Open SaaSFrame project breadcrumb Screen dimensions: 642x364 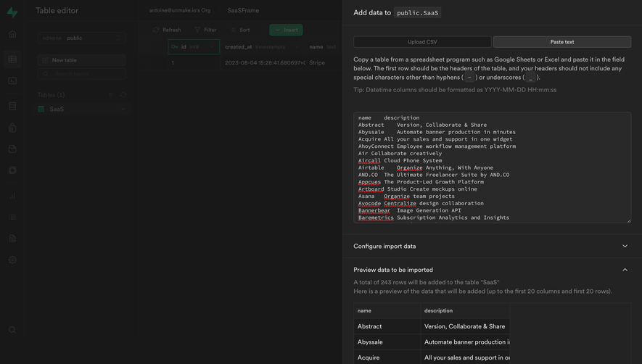(243, 10)
